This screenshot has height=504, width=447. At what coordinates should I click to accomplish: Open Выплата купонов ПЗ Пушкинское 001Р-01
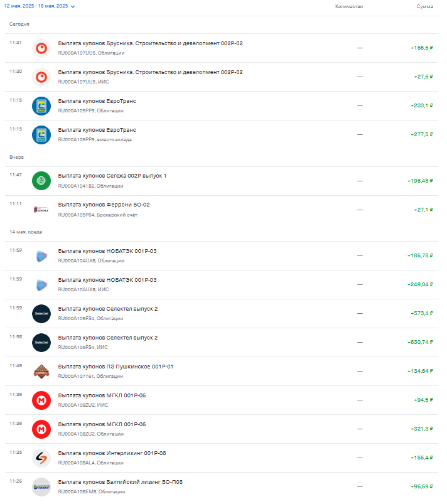(221, 372)
